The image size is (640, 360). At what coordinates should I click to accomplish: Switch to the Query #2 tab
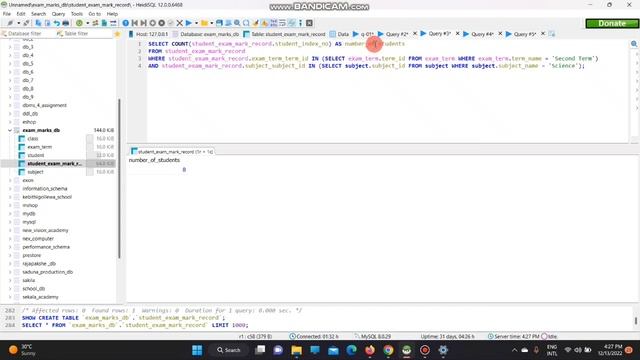(x=393, y=34)
